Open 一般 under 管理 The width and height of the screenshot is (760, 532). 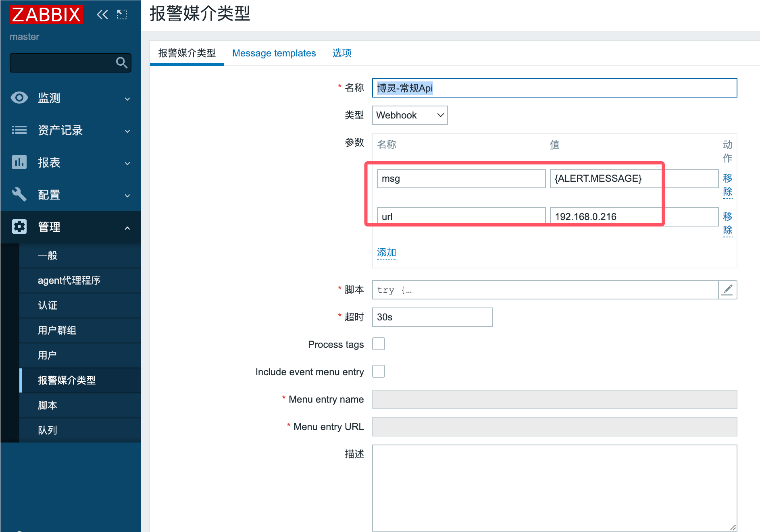pyautogui.click(x=80, y=256)
